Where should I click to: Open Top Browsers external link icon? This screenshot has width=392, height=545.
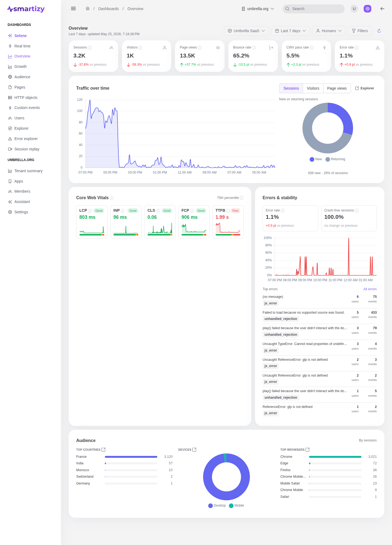(308, 450)
